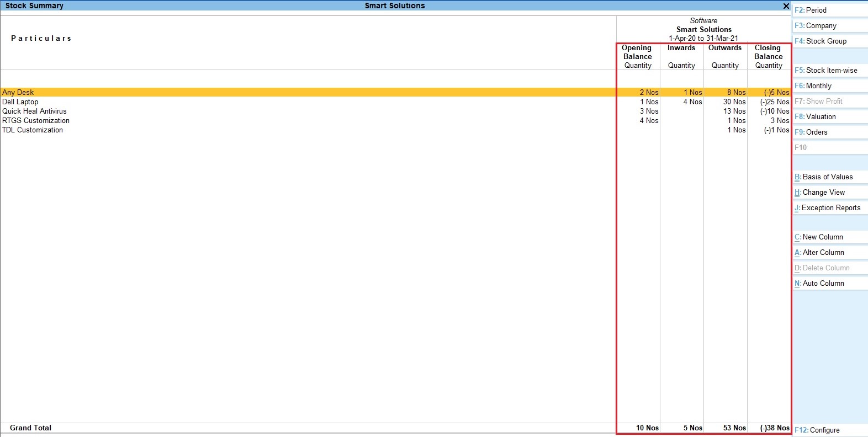The image size is (868, 437).
Task: Select the Any Desk stock item row
Action: tap(18, 92)
